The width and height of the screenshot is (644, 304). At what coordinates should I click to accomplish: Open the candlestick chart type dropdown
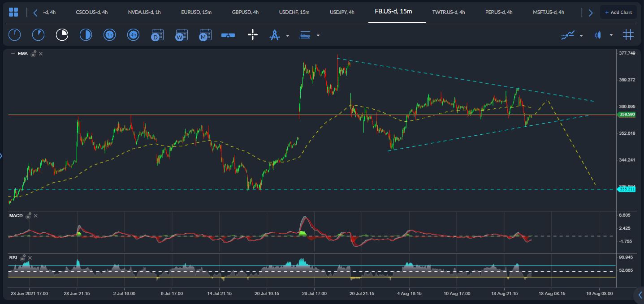[611, 35]
